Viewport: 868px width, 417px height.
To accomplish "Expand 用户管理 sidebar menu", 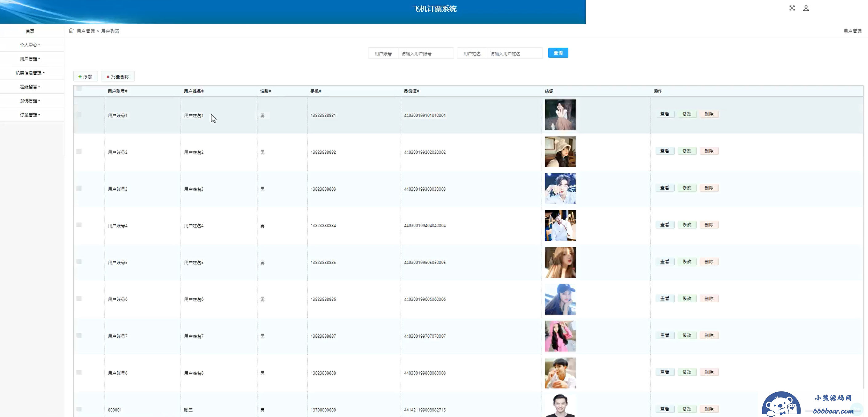I will coord(30,59).
